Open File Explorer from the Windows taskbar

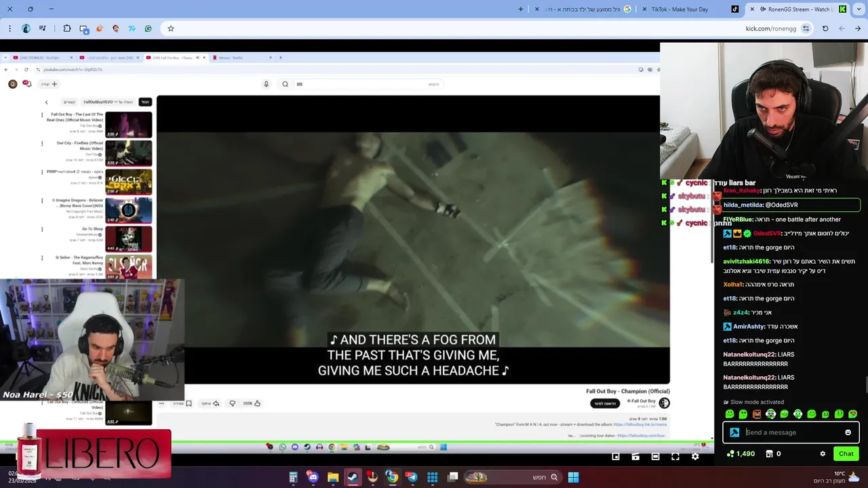point(333,477)
